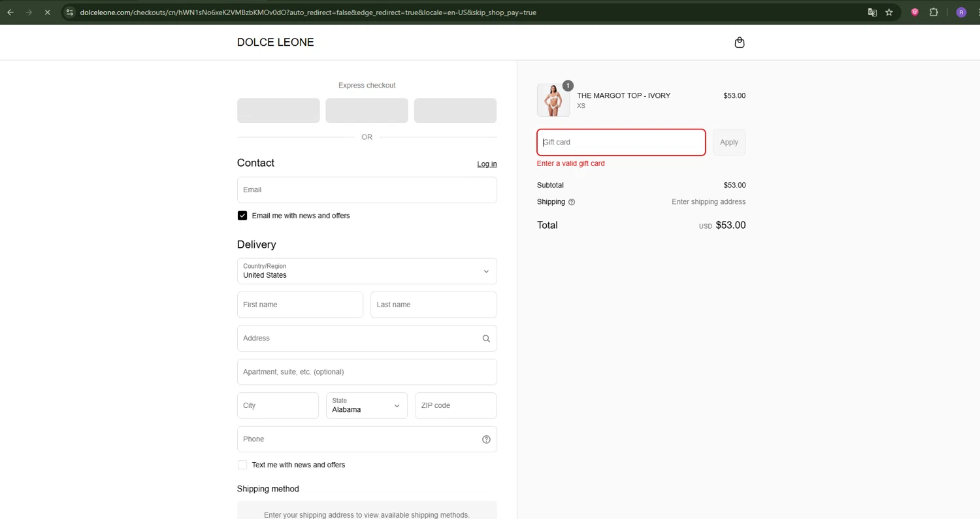Screen dimensions: 980x519
Task: Click the address search magnifier icon
Action: [x=486, y=339]
